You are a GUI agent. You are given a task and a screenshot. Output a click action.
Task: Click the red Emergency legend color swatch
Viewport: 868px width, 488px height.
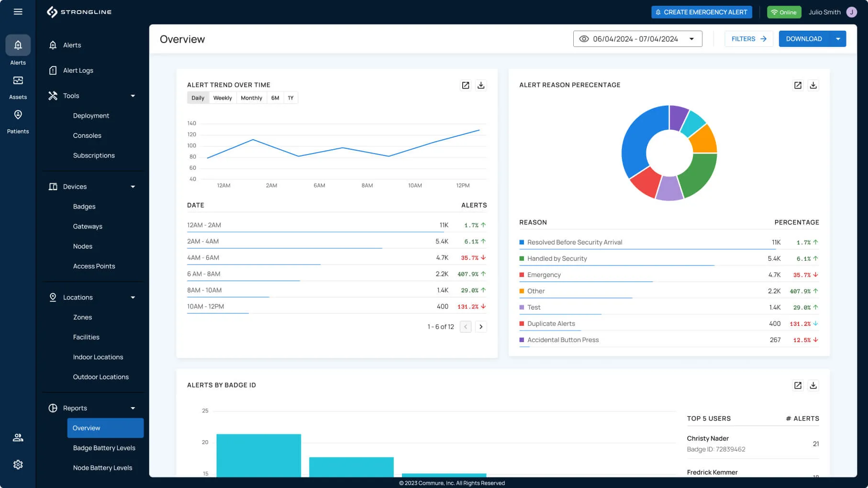[x=522, y=275]
